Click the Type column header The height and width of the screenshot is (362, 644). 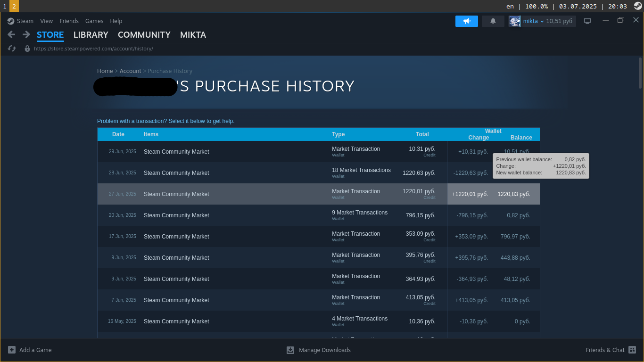pos(338,134)
